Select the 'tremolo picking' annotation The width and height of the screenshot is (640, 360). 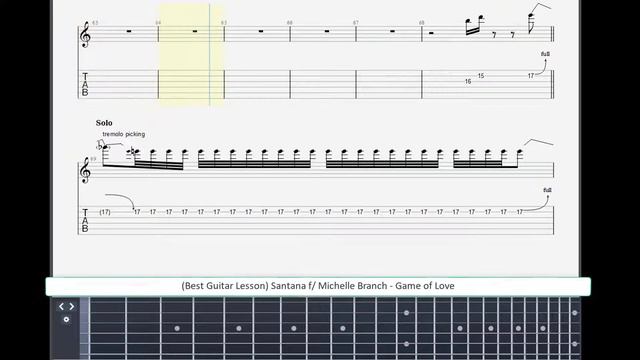[x=124, y=134]
